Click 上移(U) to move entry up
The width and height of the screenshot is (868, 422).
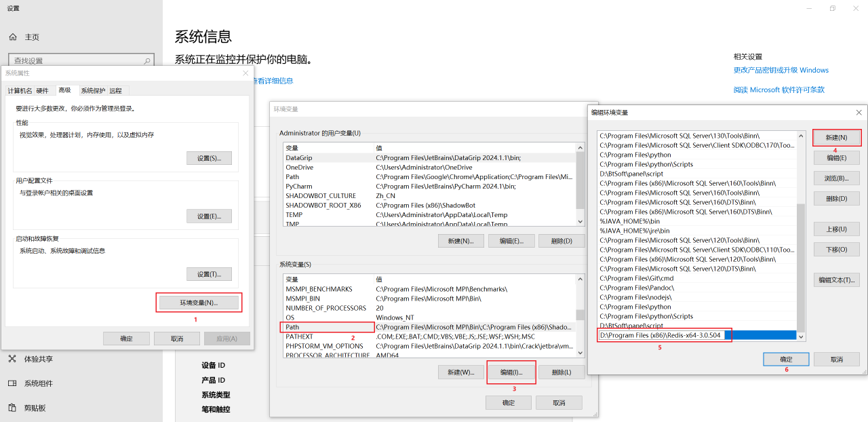click(836, 229)
